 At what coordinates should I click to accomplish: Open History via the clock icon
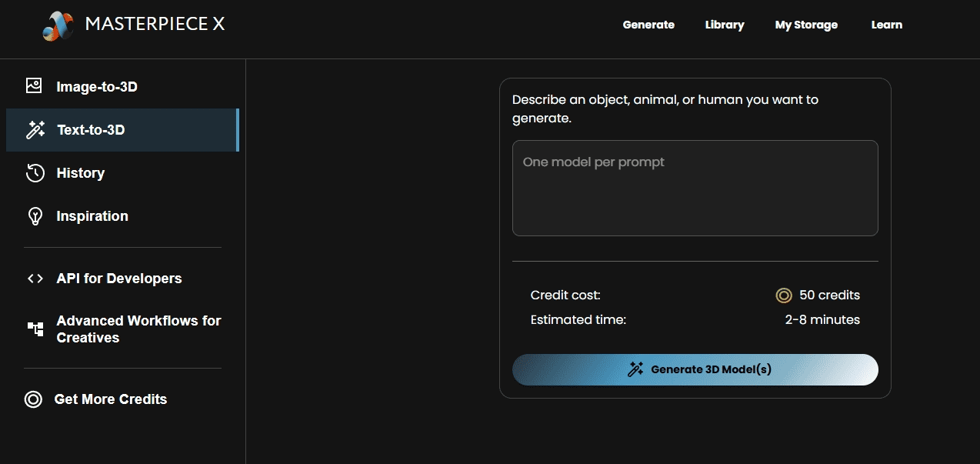35,173
